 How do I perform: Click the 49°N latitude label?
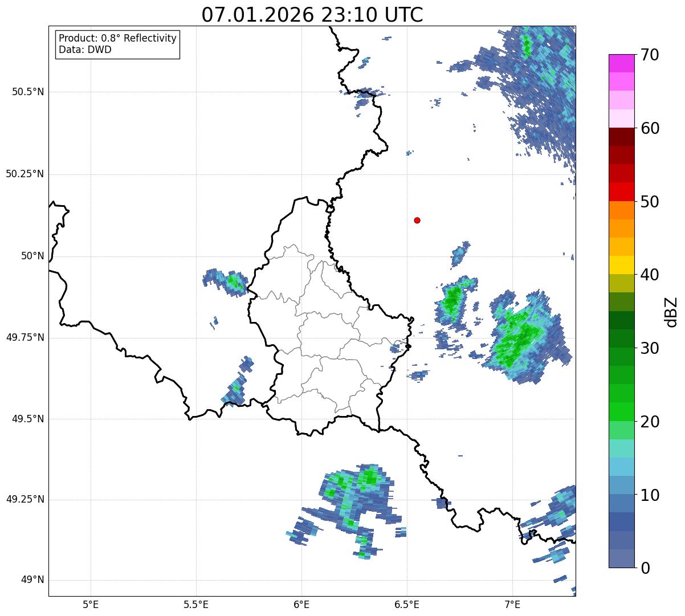(x=32, y=580)
